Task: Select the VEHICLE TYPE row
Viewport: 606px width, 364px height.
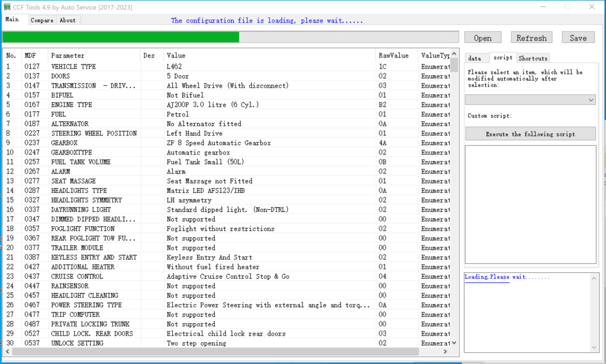Action: pyautogui.click(x=73, y=67)
